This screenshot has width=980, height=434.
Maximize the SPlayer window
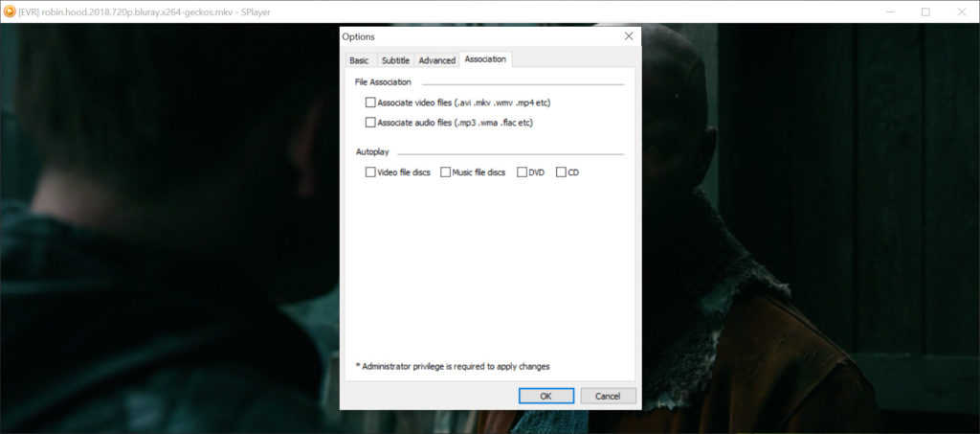tap(925, 11)
